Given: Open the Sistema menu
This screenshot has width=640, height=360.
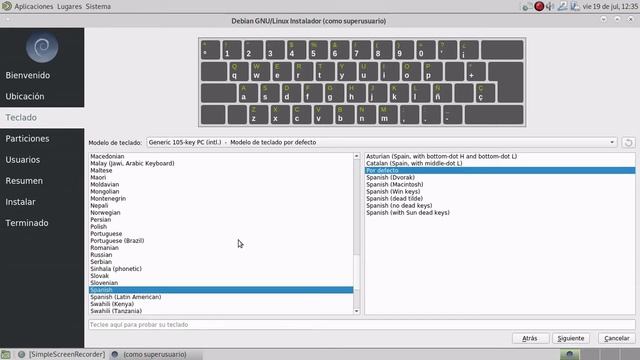Looking at the screenshot, I should click(98, 7).
